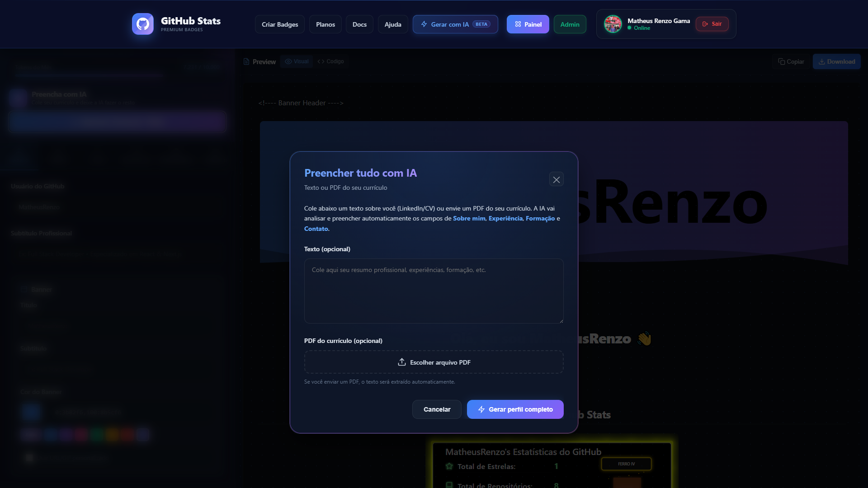Go to the Planos page
Image resolution: width=868 pixels, height=488 pixels.
325,24
